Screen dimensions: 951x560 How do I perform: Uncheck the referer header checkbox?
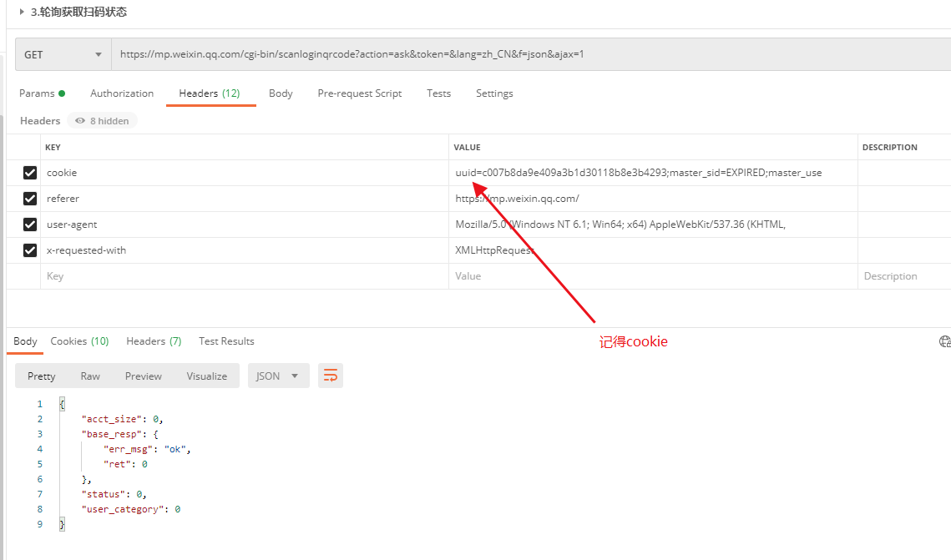(x=30, y=199)
